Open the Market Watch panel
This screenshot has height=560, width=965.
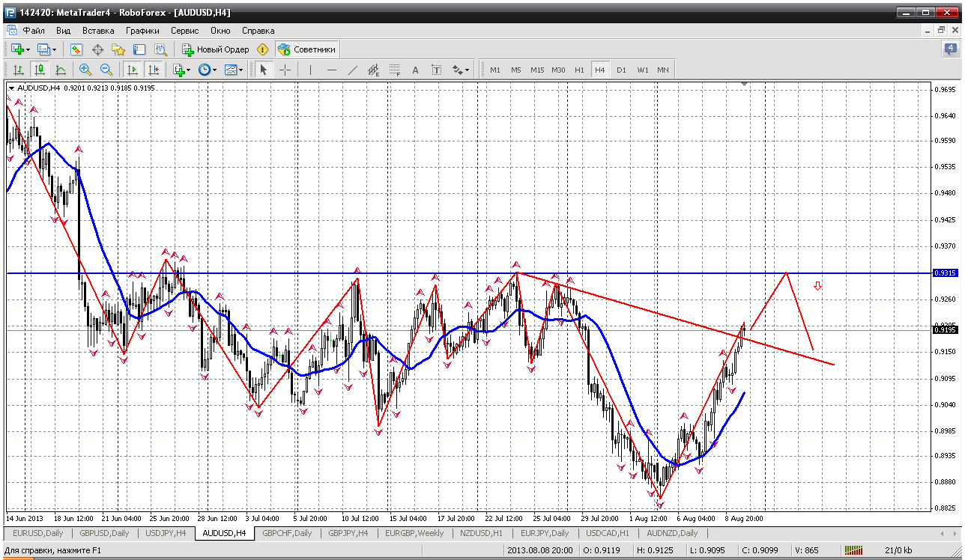tap(76, 49)
